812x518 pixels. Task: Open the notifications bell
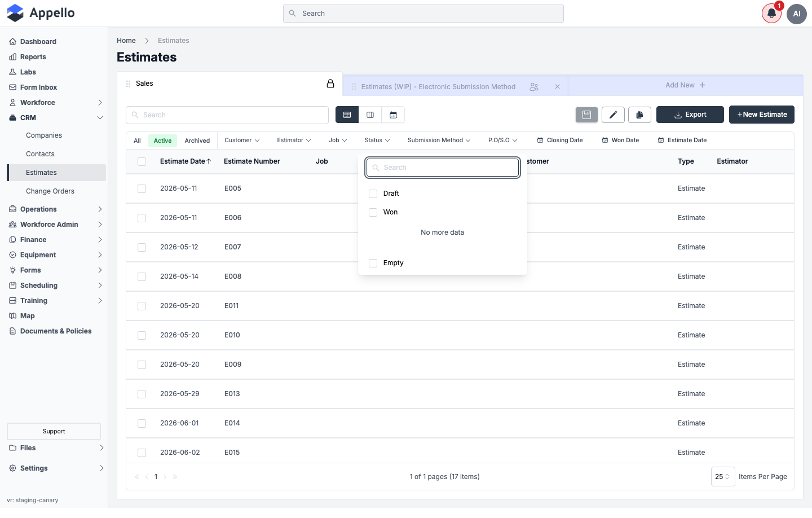[771, 14]
